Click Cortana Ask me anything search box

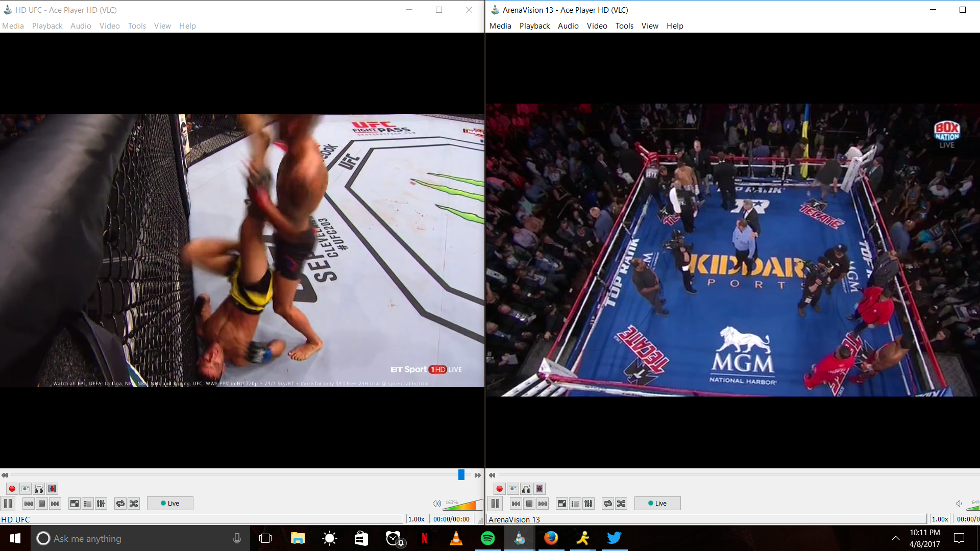140,538
